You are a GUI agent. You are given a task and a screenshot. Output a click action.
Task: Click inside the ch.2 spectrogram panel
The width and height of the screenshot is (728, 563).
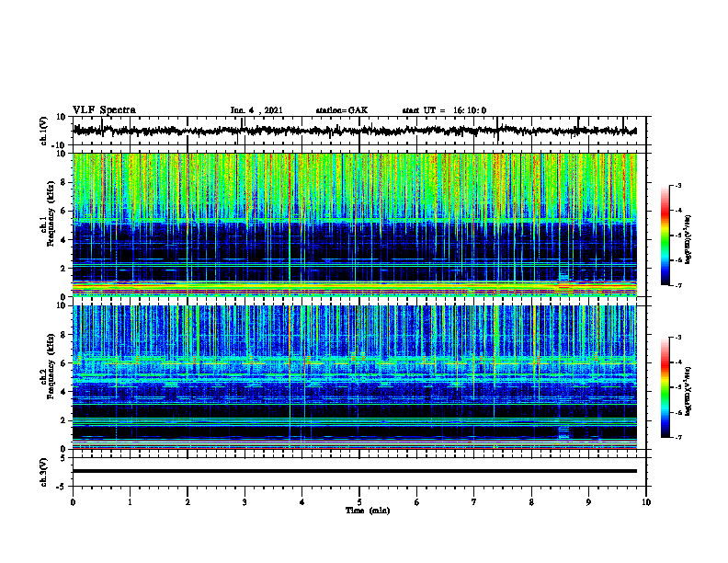pos(355,377)
